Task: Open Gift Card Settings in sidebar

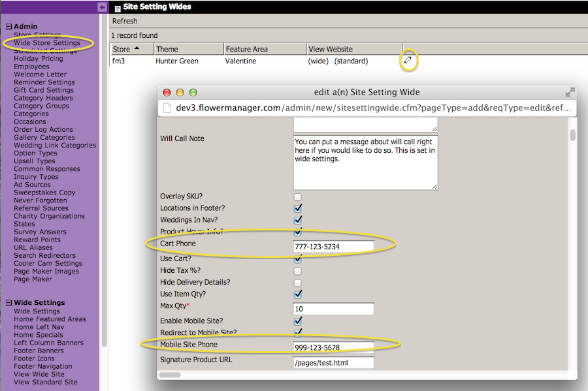Action: (44, 90)
